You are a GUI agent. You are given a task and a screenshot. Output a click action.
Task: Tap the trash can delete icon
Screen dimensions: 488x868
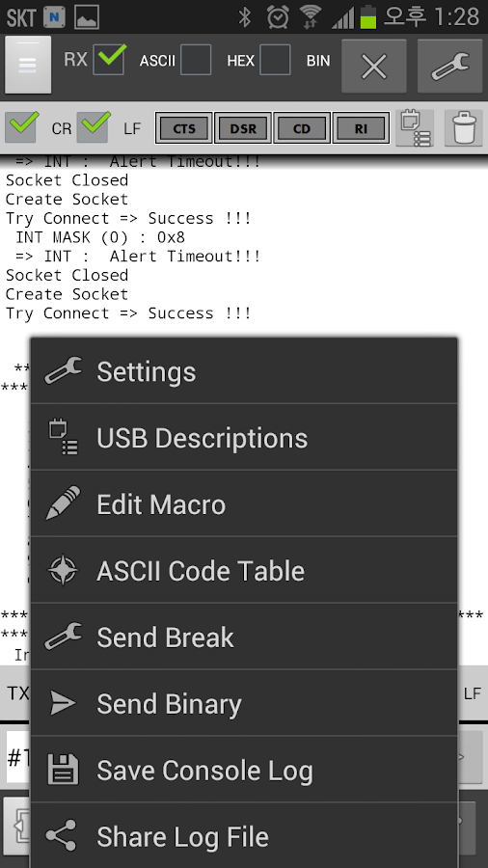[464, 128]
